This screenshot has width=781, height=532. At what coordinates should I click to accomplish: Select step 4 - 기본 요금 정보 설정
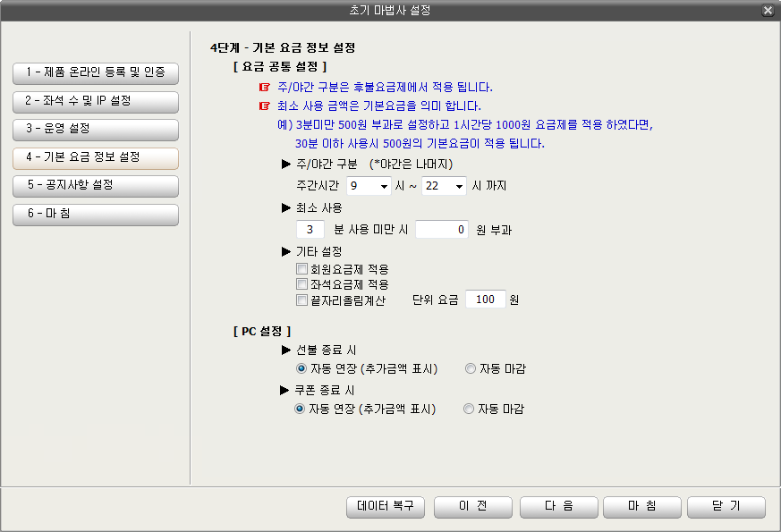[96, 157]
